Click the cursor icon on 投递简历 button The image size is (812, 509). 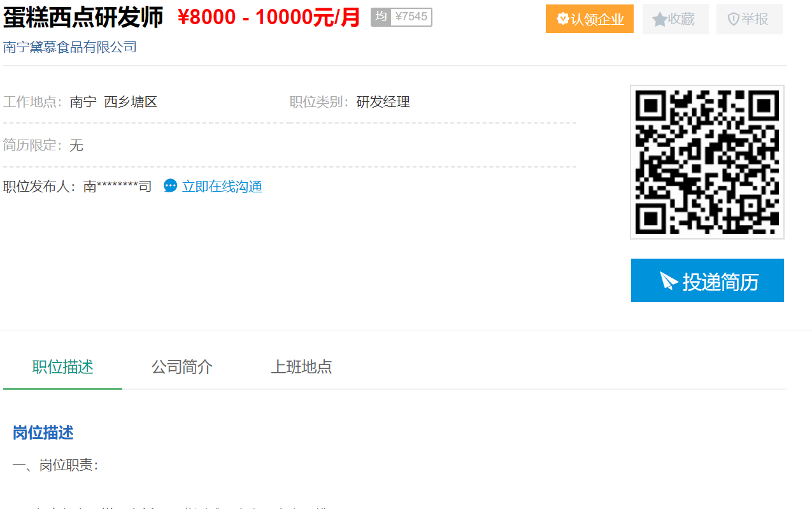click(668, 281)
